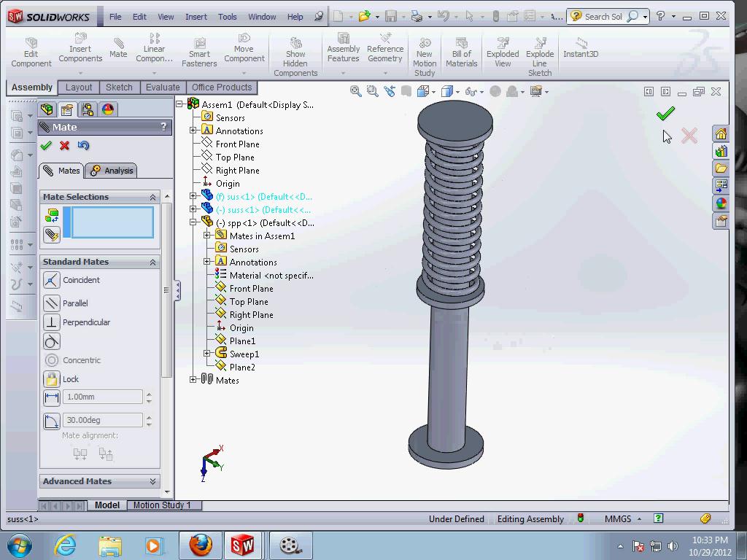The height and width of the screenshot is (560, 747).
Task: Toggle the Angle mate button
Action: coord(52,421)
